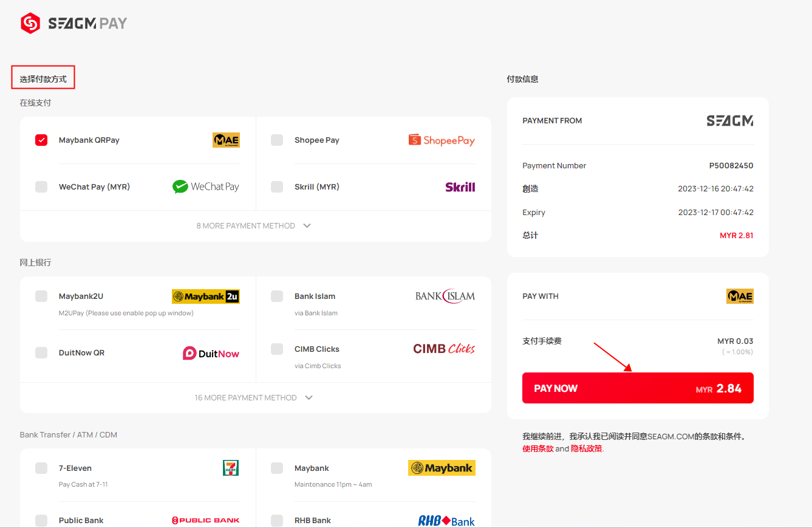812x528 pixels.
Task: Click the CIMB Clicks label
Action: point(317,349)
